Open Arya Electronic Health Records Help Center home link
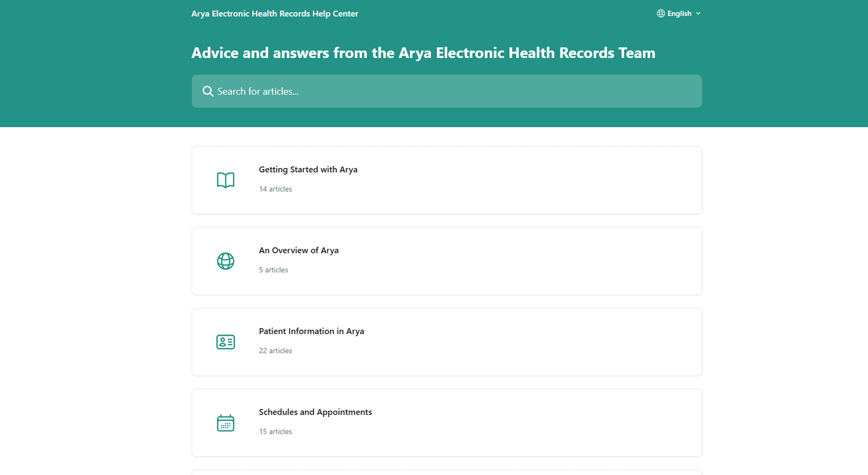Screen dimensions: 868x475 click(x=275, y=13)
